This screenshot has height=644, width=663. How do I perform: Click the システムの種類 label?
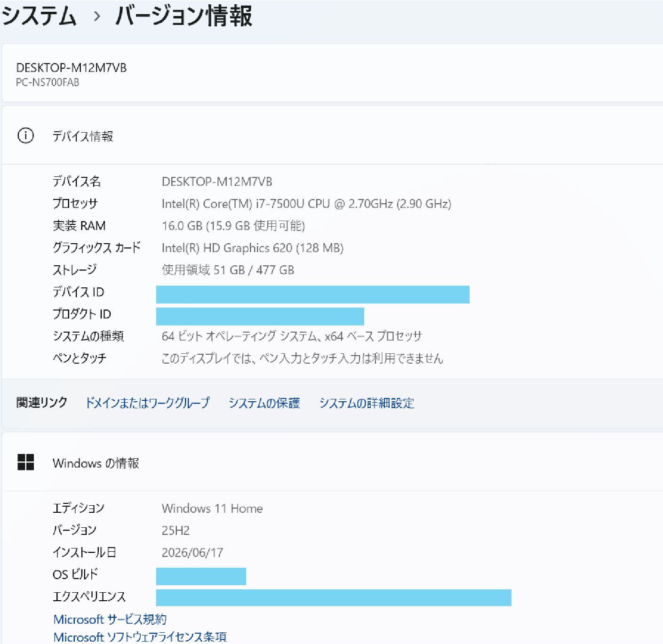(88, 336)
